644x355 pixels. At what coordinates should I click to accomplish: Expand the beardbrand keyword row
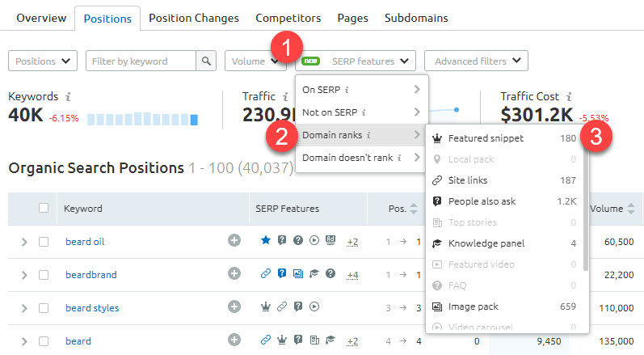coord(23,274)
